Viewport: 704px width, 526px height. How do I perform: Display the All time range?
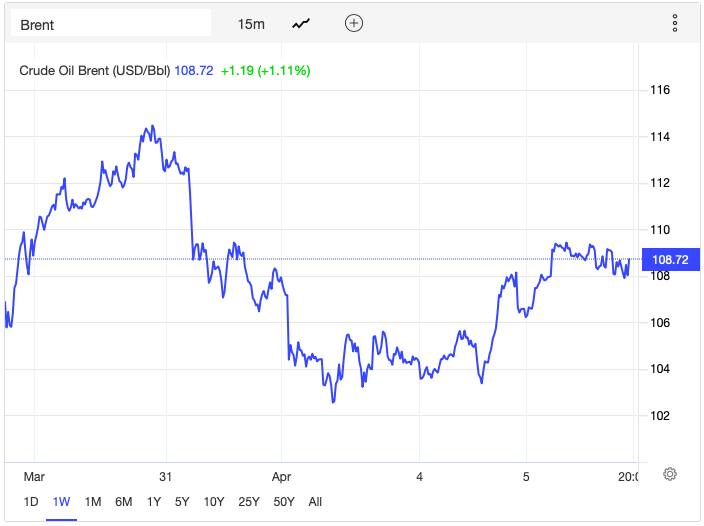[x=315, y=501]
